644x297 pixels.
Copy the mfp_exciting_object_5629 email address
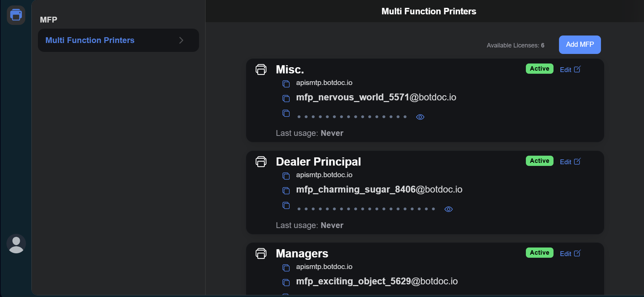[x=286, y=282]
